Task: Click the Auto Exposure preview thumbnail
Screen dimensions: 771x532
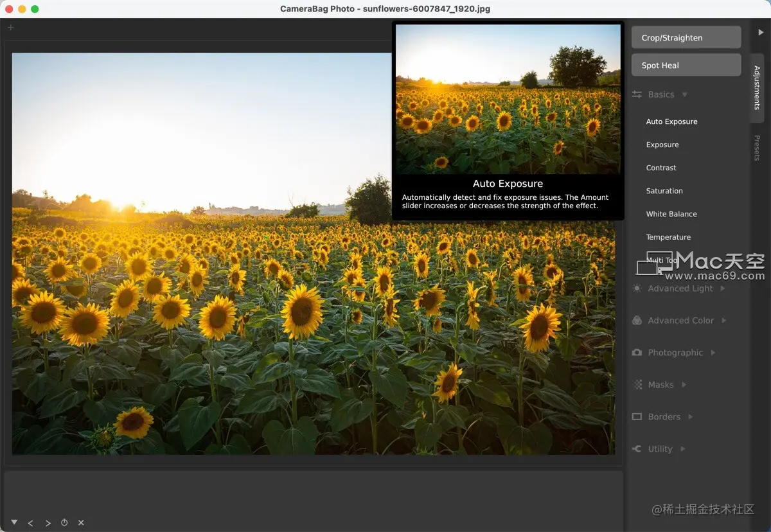Action: click(508, 99)
